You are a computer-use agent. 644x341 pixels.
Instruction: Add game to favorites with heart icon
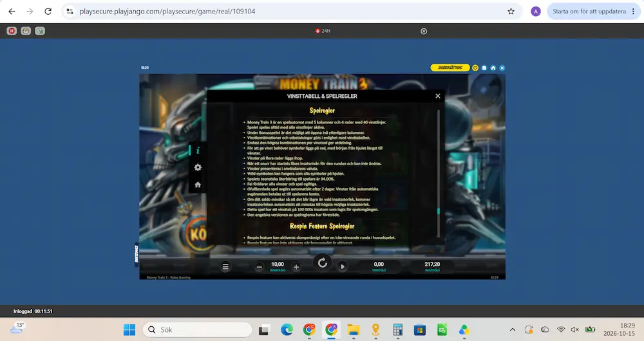tap(475, 68)
